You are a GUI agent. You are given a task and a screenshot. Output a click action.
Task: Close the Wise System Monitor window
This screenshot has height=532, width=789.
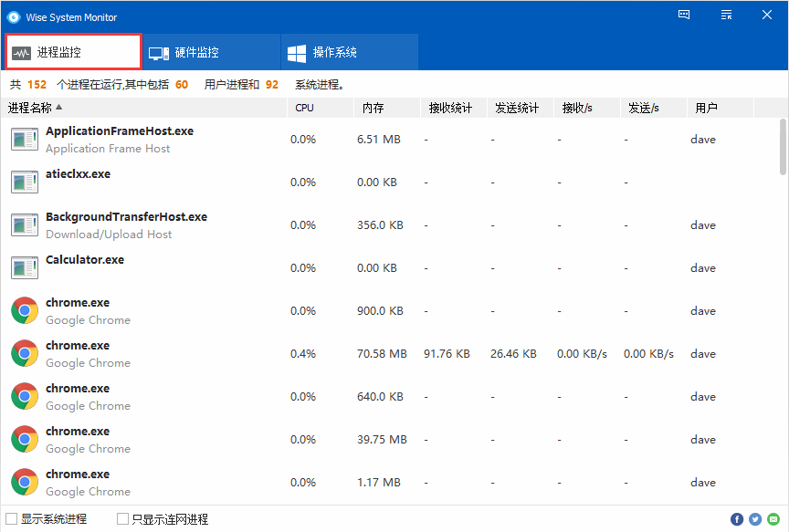[767, 15]
